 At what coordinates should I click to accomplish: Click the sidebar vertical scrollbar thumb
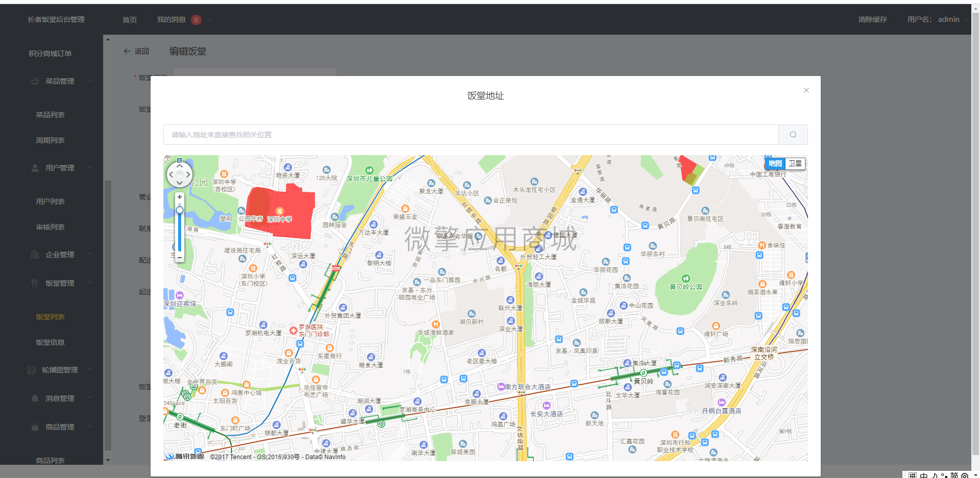[x=107, y=315]
